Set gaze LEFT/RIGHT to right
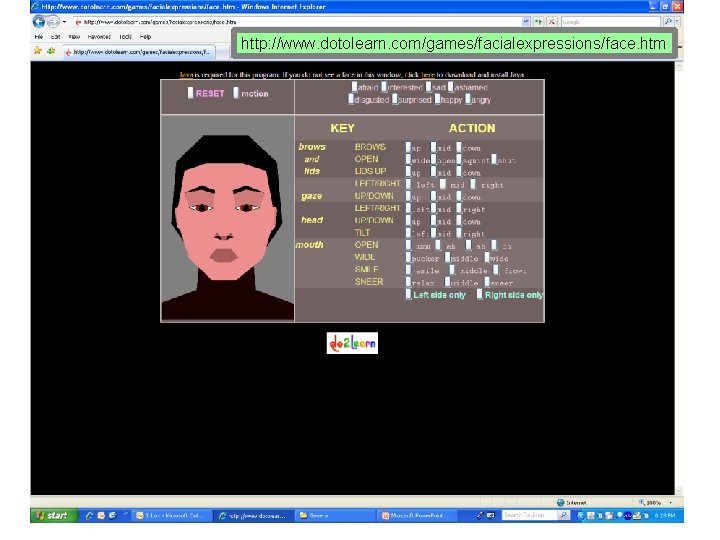This screenshot has width=720, height=540. (473, 184)
